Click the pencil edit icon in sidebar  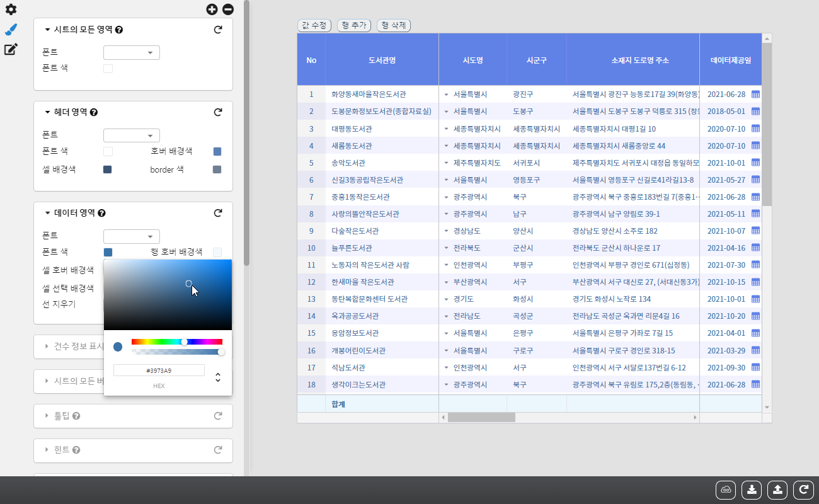coord(11,50)
